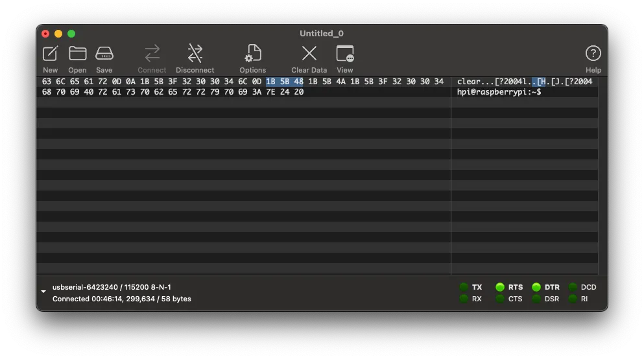
Task: Click the ASCII text hpi@raspberrypi:~$
Action: (x=499, y=92)
